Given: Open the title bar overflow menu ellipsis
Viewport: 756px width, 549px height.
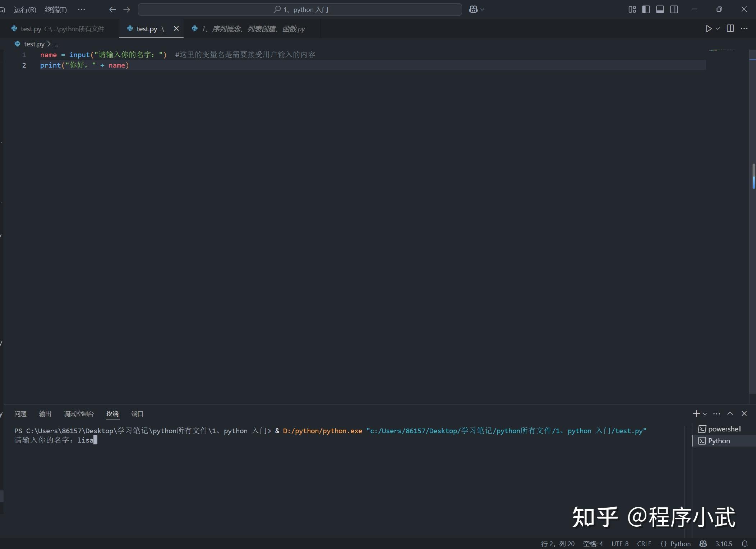Looking at the screenshot, I should click(x=82, y=9).
